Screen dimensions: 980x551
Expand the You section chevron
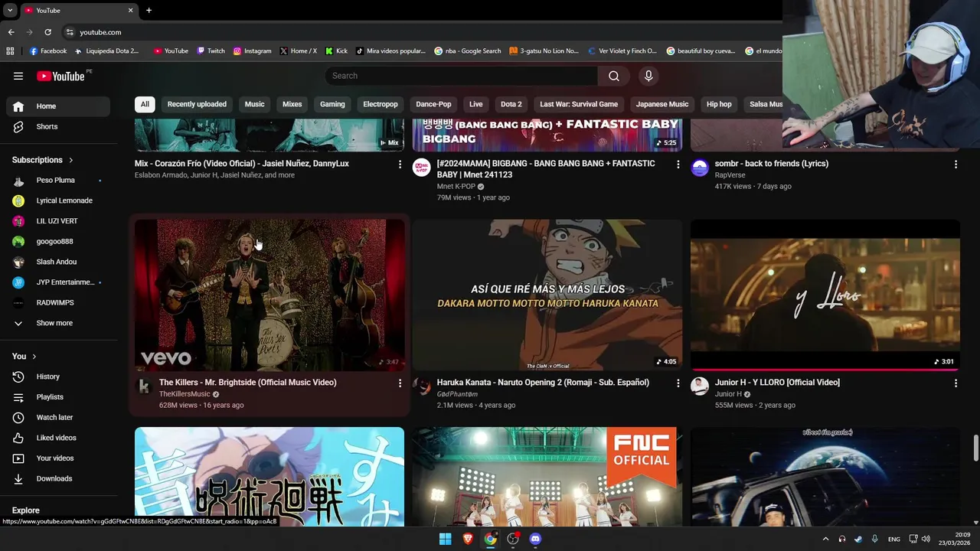tap(34, 357)
